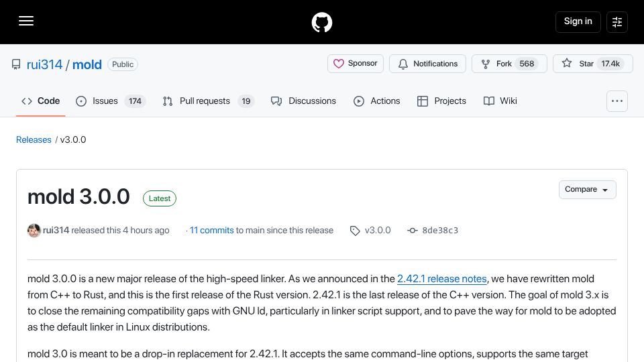Screen dimensions: 644x362
Task: Open rui314 owner profile link
Action: coord(44,64)
